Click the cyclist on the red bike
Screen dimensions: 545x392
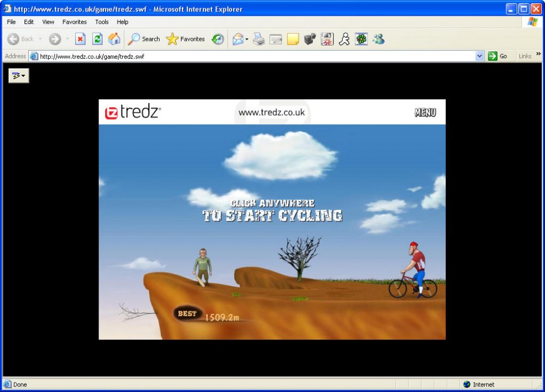tap(414, 270)
